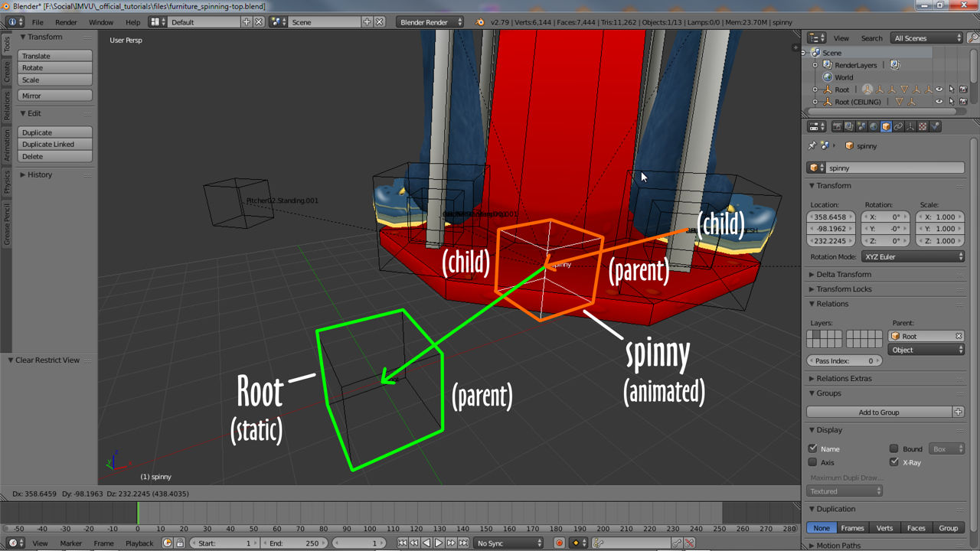
Task: Open the Scene properties tab icon
Action: click(x=862, y=126)
